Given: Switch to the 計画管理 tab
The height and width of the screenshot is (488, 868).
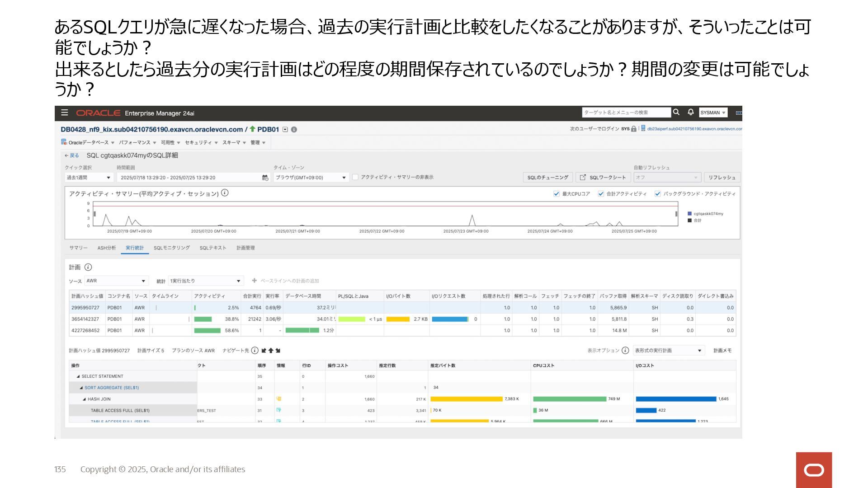Looking at the screenshot, I should pos(245,248).
